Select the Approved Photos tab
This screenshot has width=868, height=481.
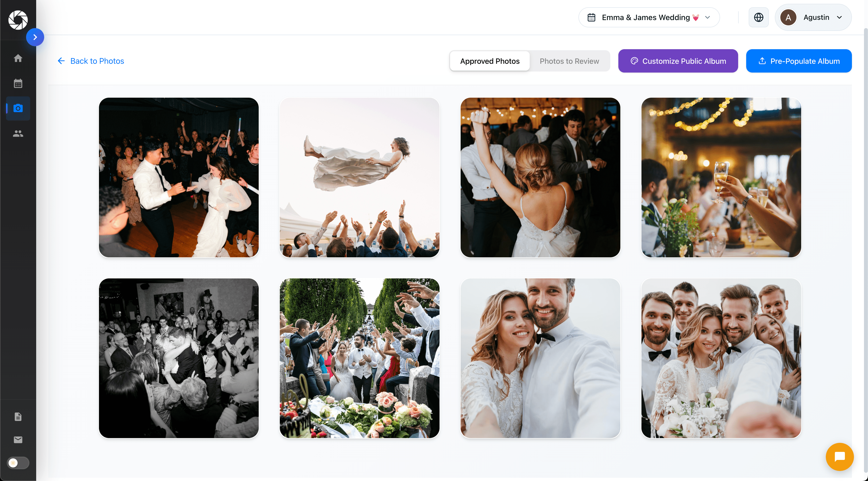pos(489,61)
